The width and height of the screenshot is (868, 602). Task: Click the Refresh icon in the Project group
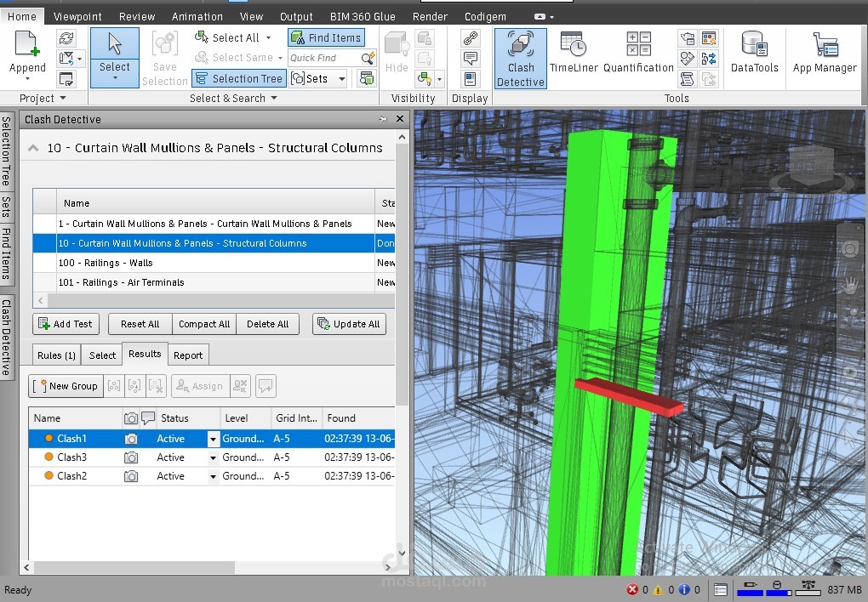(x=66, y=37)
